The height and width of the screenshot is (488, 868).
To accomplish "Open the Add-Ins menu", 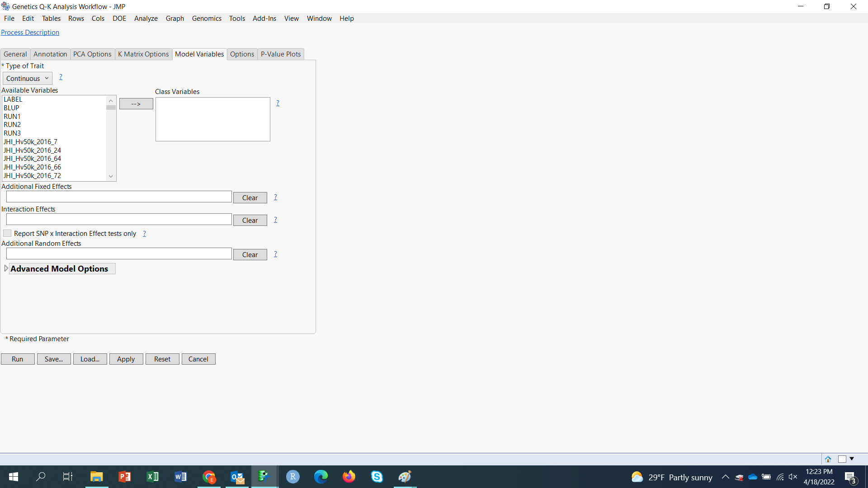I will (x=264, y=19).
